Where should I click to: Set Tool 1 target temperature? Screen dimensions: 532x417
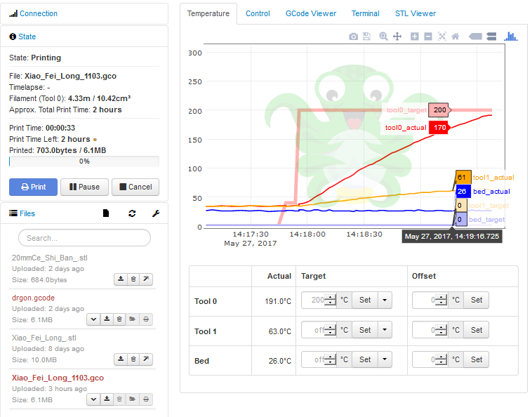(365, 330)
